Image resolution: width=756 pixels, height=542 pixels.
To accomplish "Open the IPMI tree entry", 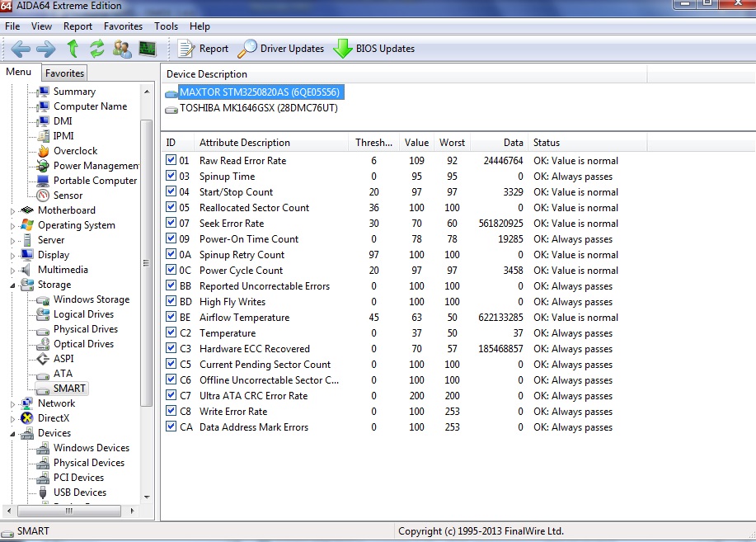I will point(55,136).
